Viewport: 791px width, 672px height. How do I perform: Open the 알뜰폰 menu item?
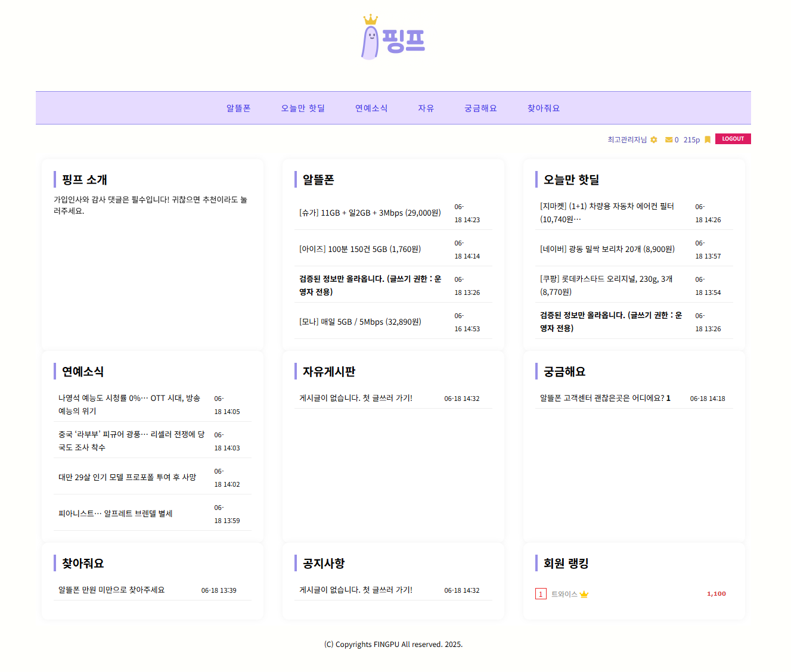238,108
